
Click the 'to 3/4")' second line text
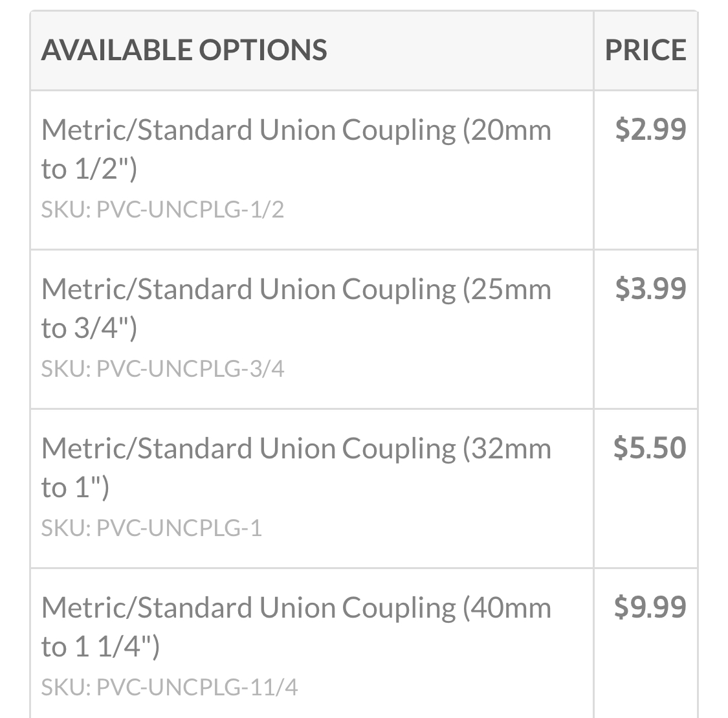[x=89, y=328]
